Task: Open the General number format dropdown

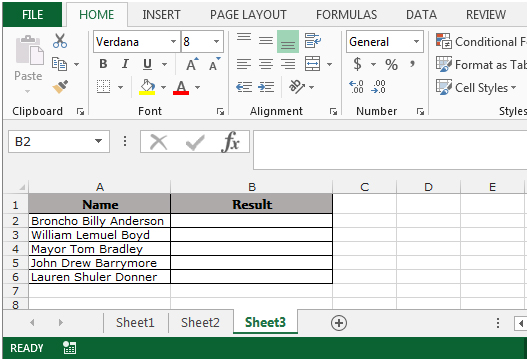Action: (x=416, y=41)
